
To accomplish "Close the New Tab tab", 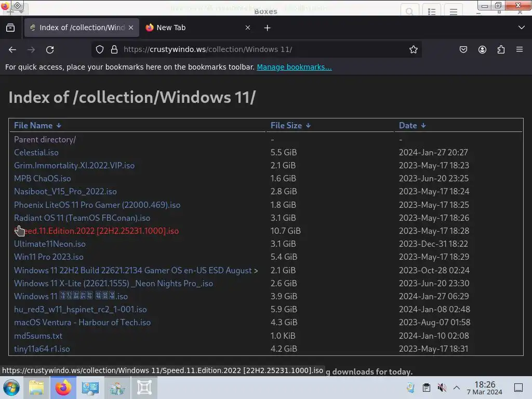I will tap(248, 28).
